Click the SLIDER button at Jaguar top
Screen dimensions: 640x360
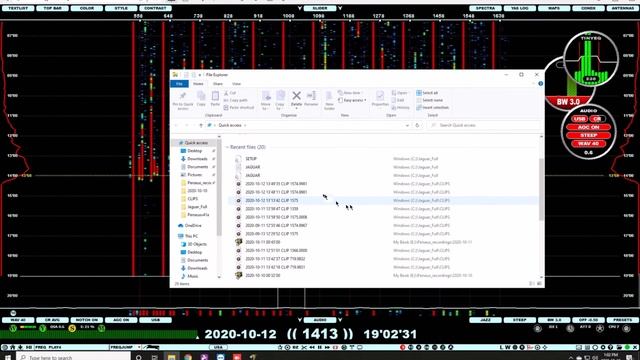(x=320, y=8)
